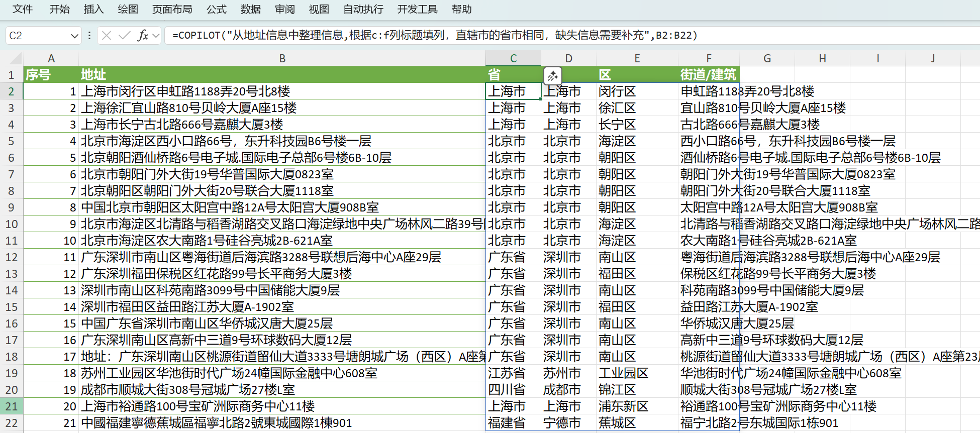Click the 街道/建筑 header cell
Screen dimensions: 980x433
[x=708, y=75]
